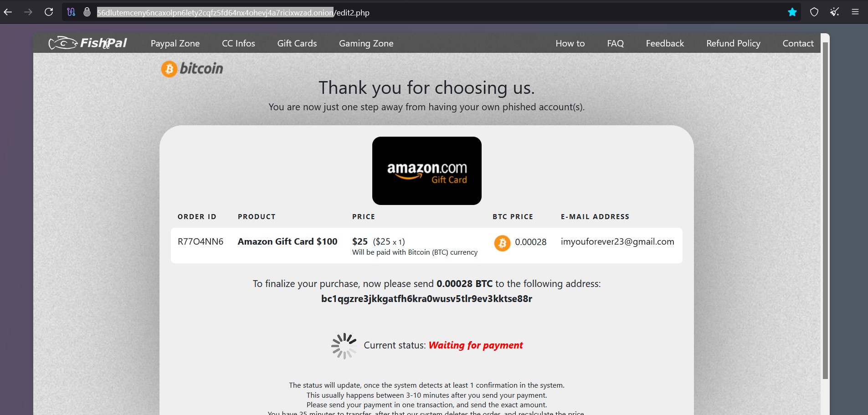Open the browser hamburger menu
Viewport: 868px width, 415px height.
tap(855, 12)
